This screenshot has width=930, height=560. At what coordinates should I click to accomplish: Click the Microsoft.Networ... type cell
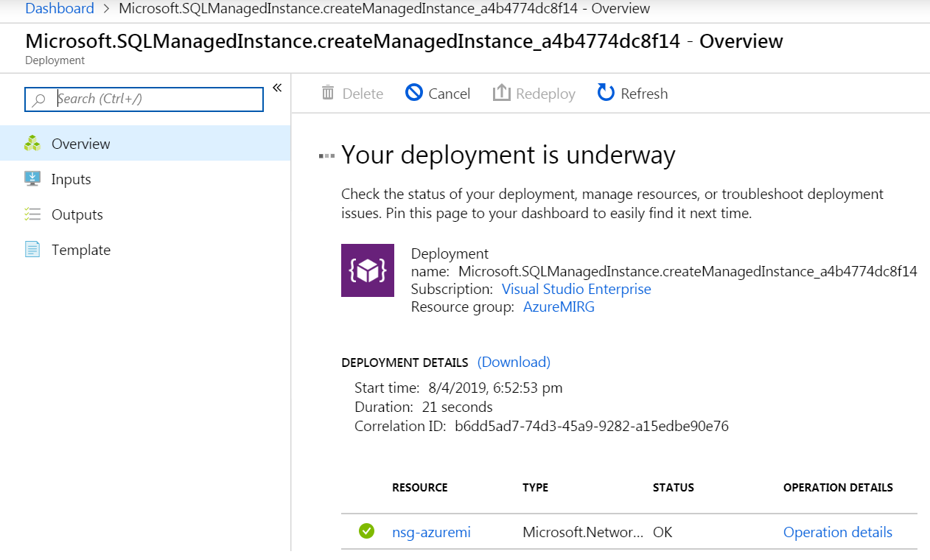click(x=584, y=532)
